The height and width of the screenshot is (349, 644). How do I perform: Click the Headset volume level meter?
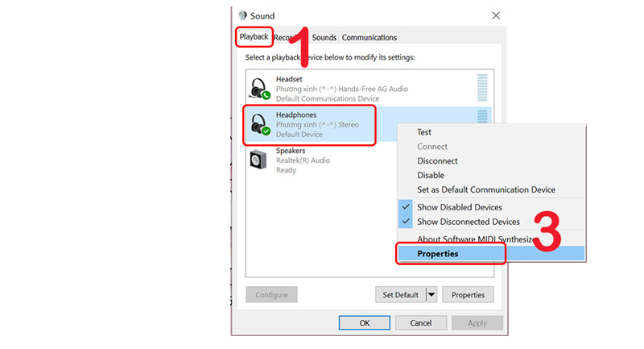point(482,87)
